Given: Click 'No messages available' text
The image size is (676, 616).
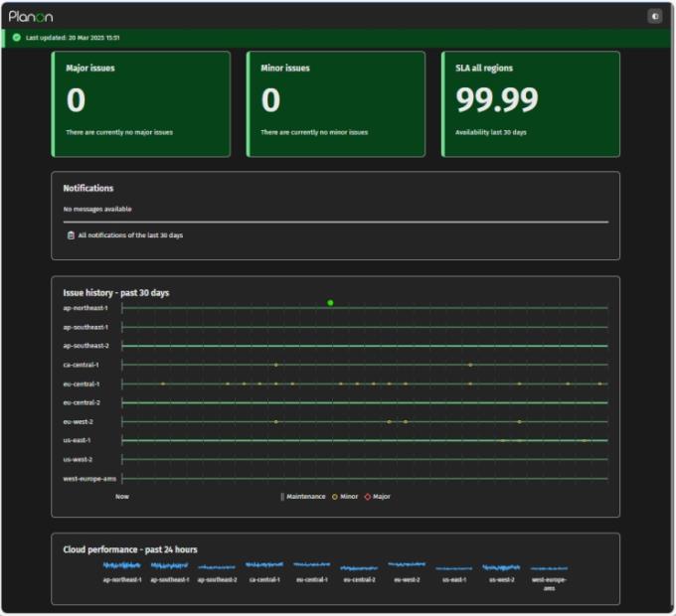Looking at the screenshot, I should [97, 209].
